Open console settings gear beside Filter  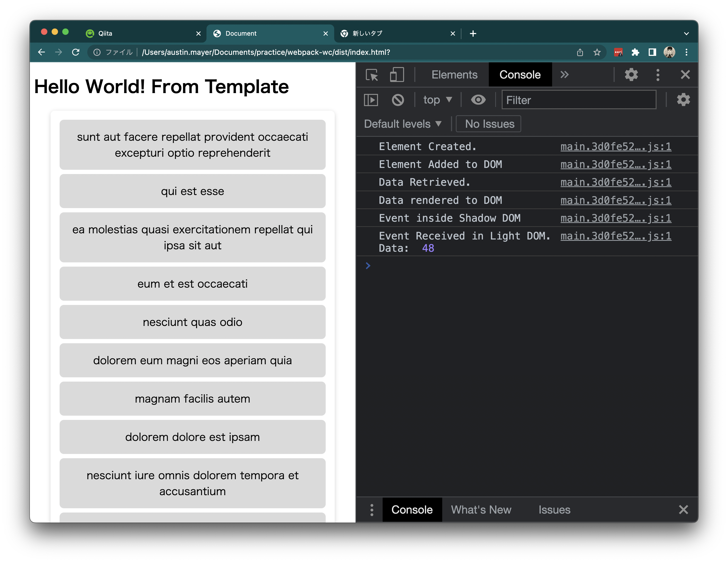tap(683, 100)
